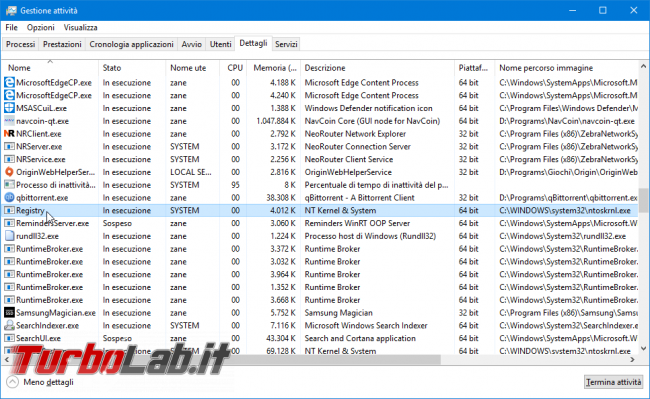The width and height of the screenshot is (650, 399).
Task: Sort by the Nome column header
Action: click(50, 68)
